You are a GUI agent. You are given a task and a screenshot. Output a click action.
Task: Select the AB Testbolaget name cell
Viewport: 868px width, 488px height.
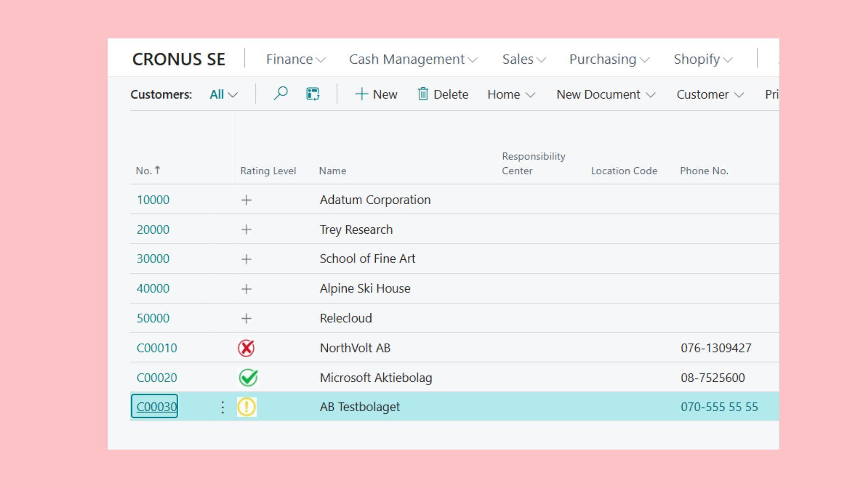coord(360,407)
